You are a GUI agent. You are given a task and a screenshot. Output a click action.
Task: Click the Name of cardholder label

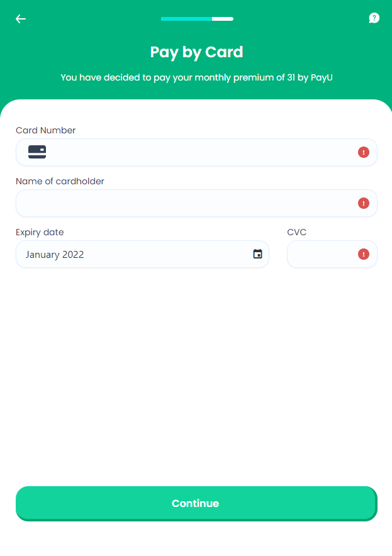click(60, 181)
